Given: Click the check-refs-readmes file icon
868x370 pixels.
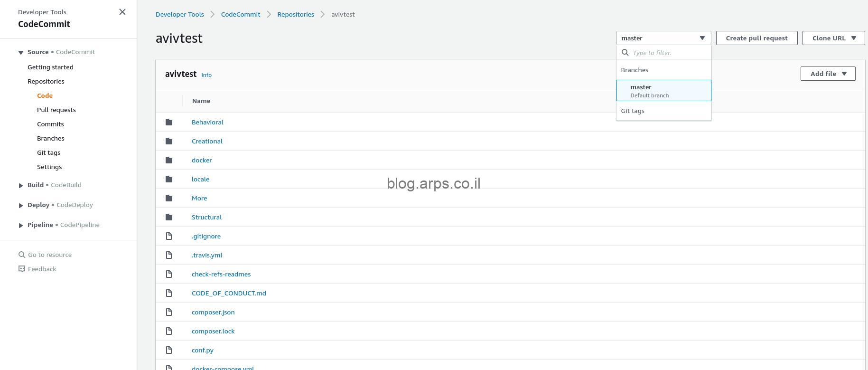Looking at the screenshot, I should tap(169, 274).
